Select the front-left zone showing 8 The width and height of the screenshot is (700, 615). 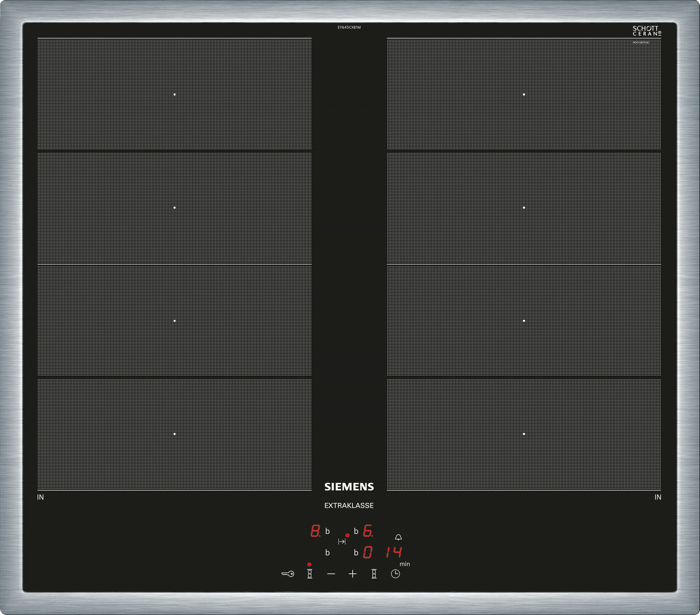point(315,531)
